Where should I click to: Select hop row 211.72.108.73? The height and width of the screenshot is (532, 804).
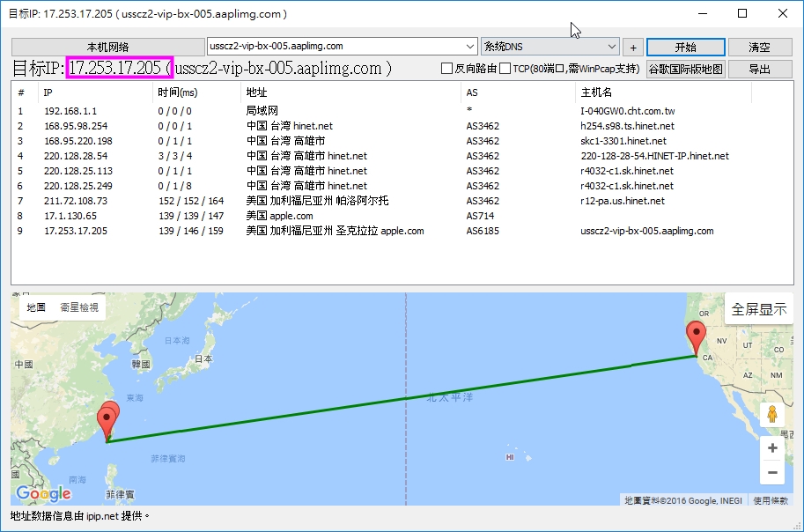(x=402, y=201)
